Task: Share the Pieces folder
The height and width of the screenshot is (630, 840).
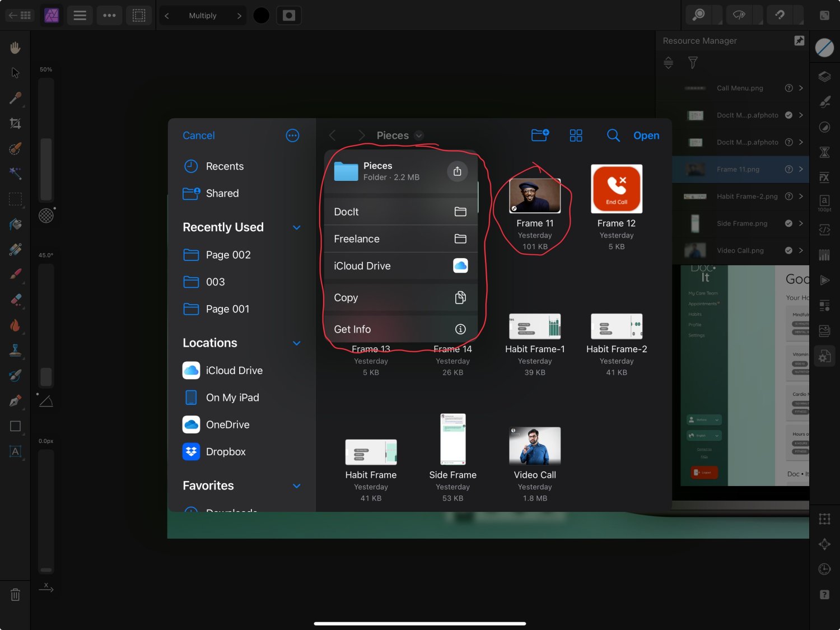Action: pyautogui.click(x=458, y=171)
